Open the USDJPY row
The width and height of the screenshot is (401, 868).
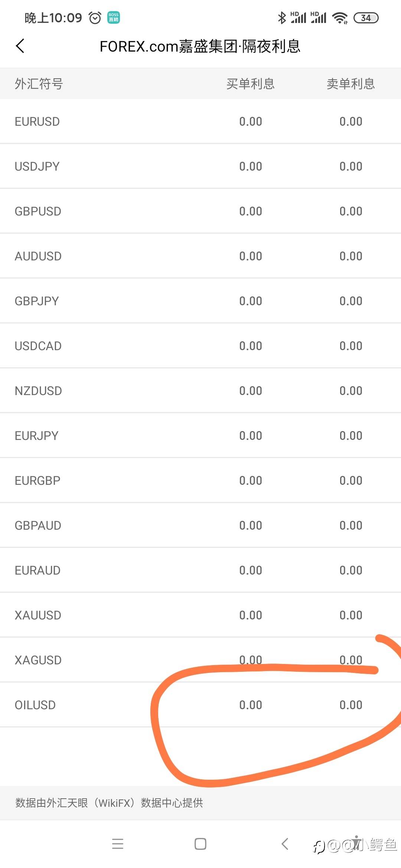click(200, 166)
